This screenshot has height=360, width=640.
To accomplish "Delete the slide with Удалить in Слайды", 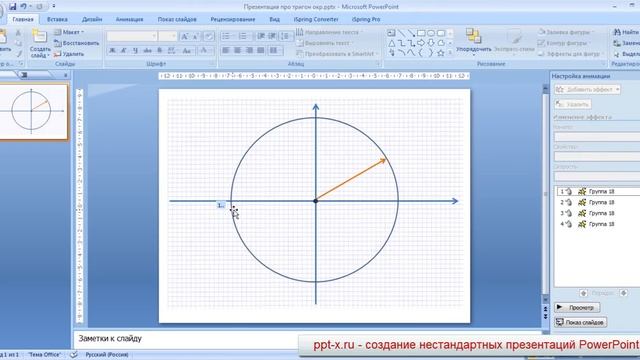I will [x=69, y=54].
